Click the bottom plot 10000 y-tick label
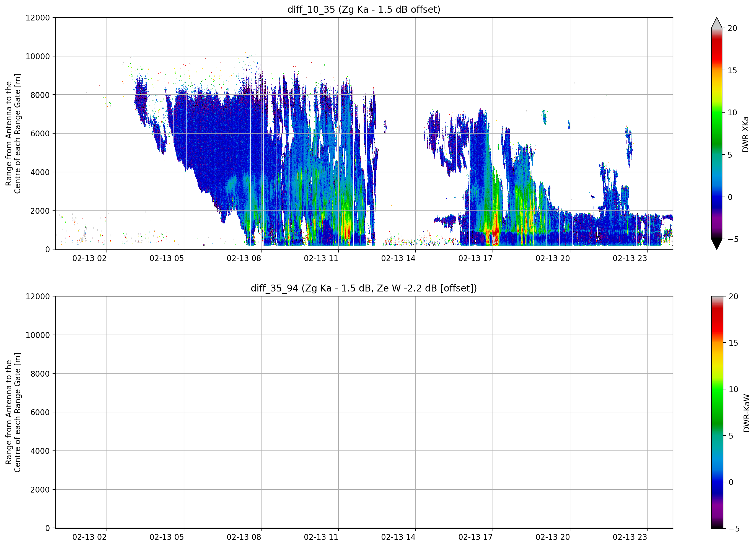756x547 pixels. coord(38,335)
